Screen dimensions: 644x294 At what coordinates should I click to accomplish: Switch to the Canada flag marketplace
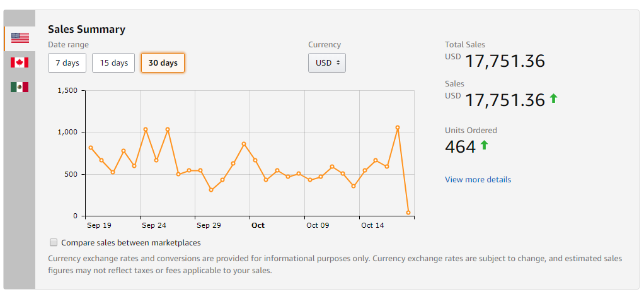click(x=20, y=62)
